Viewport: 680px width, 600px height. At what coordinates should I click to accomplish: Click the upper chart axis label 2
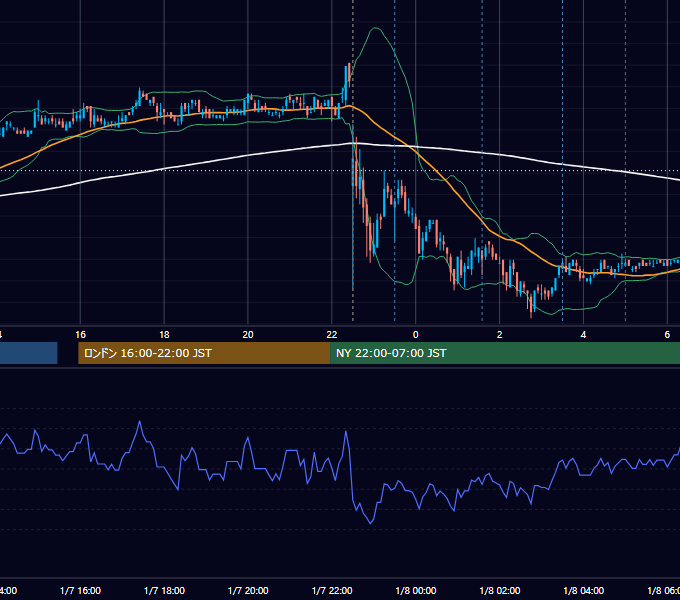click(500, 335)
